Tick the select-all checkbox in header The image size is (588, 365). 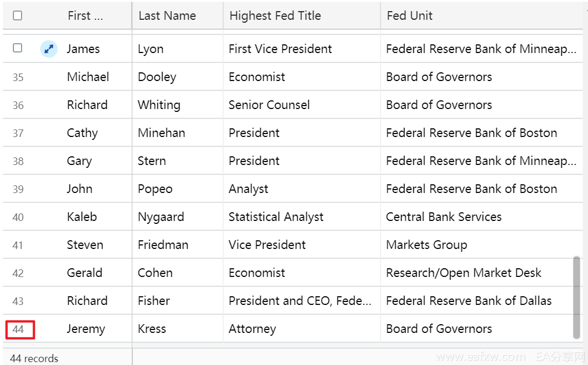pos(17,15)
